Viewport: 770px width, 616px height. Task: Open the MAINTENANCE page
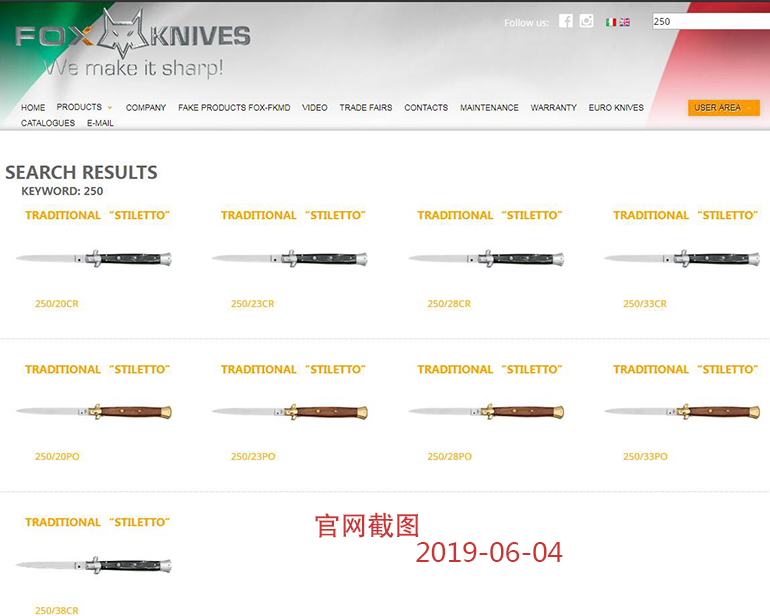[489, 108]
